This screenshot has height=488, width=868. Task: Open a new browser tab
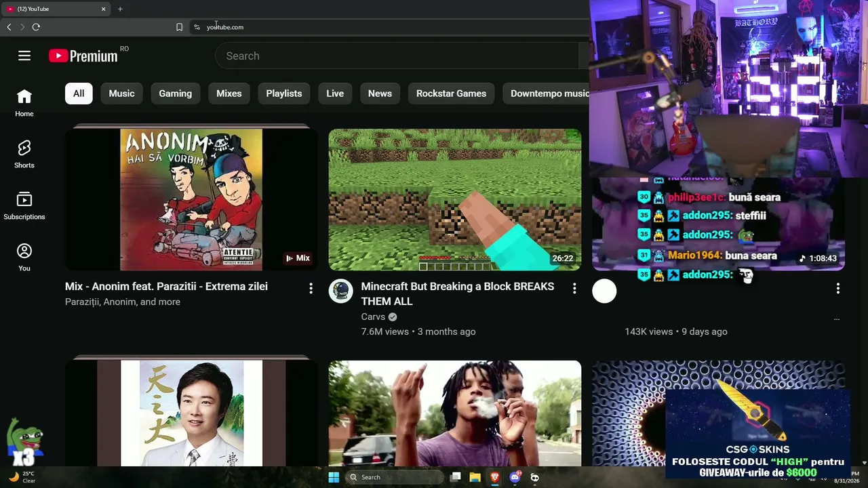[120, 9]
